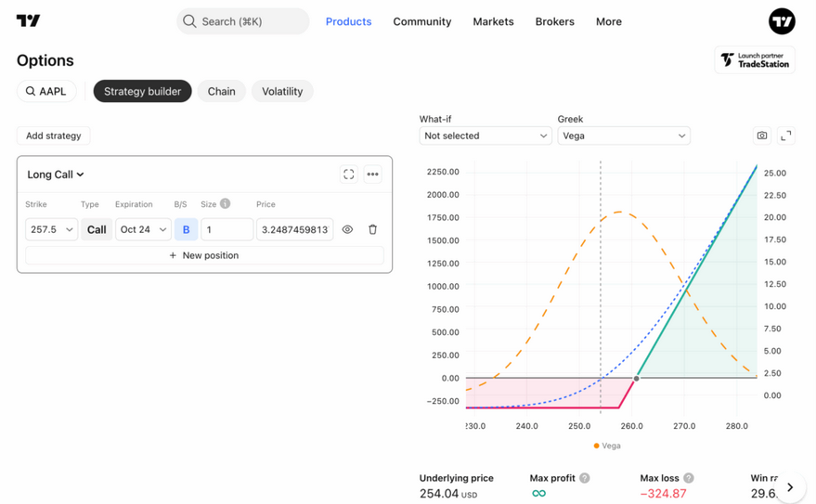Toggle the B buy/sell button
Viewport: 816px width, 504px height.
pyautogui.click(x=186, y=229)
